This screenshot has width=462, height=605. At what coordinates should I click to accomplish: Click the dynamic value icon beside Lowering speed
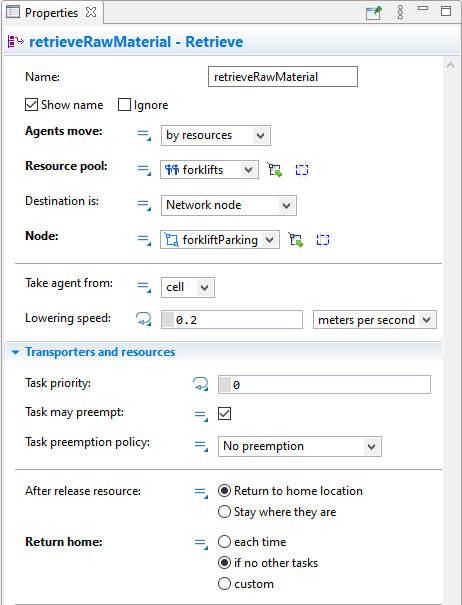[144, 319]
